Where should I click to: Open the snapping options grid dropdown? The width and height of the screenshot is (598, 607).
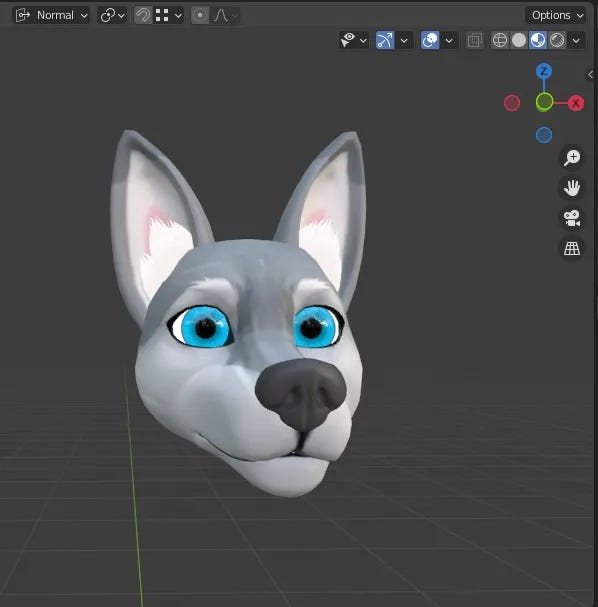coord(168,15)
